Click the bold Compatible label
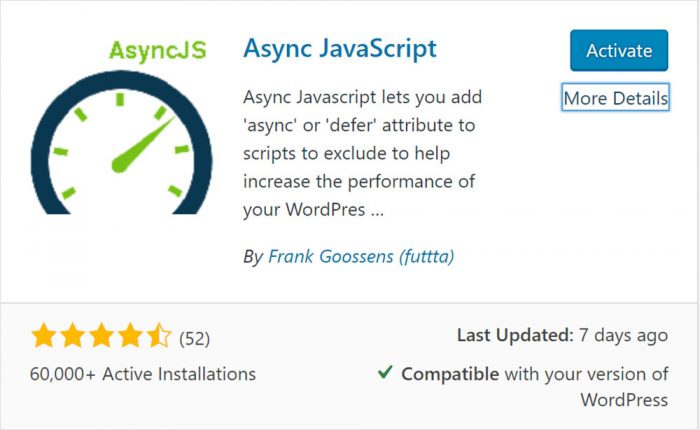This screenshot has width=700, height=430. tap(450, 374)
